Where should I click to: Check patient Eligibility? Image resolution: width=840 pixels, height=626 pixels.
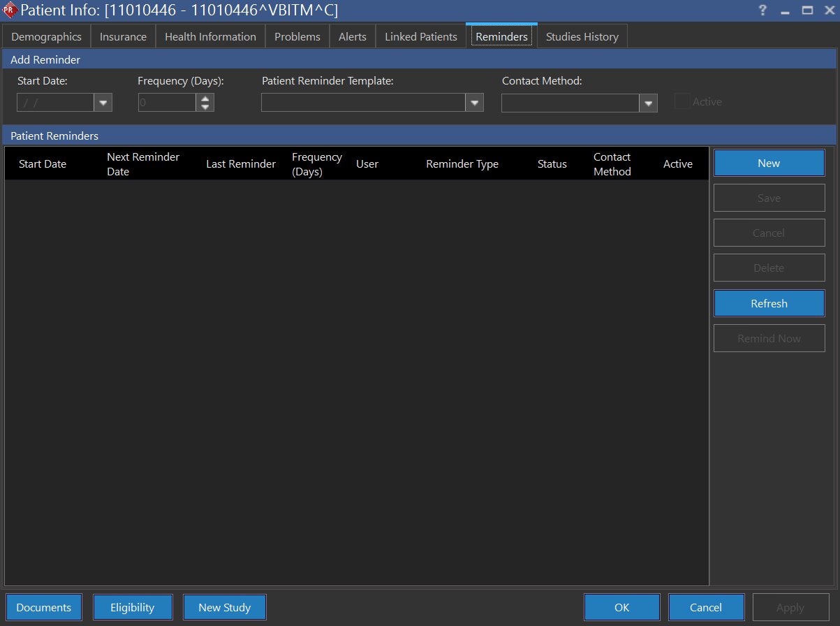tap(133, 607)
